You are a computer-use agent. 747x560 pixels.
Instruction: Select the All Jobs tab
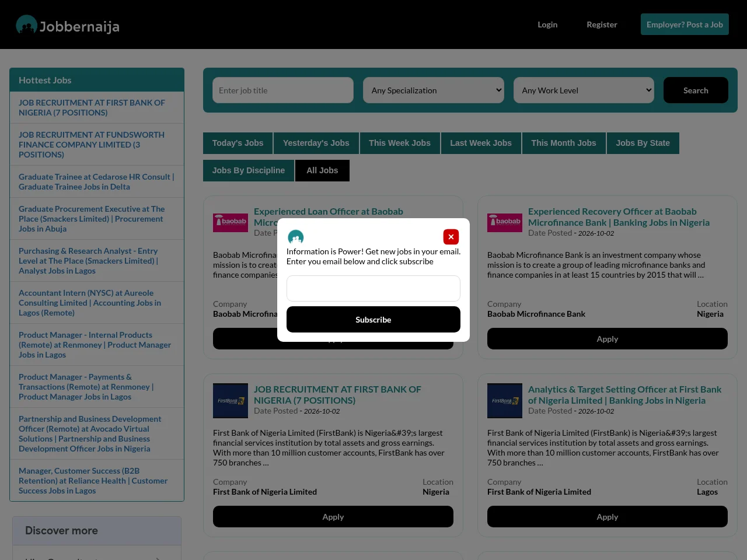[323, 170]
